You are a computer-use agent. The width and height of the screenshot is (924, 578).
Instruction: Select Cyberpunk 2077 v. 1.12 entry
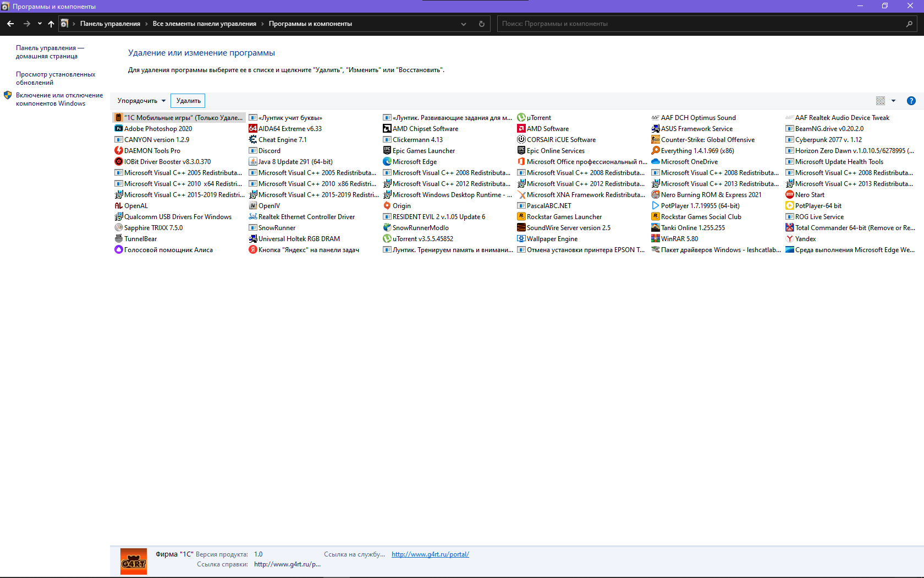[823, 140]
